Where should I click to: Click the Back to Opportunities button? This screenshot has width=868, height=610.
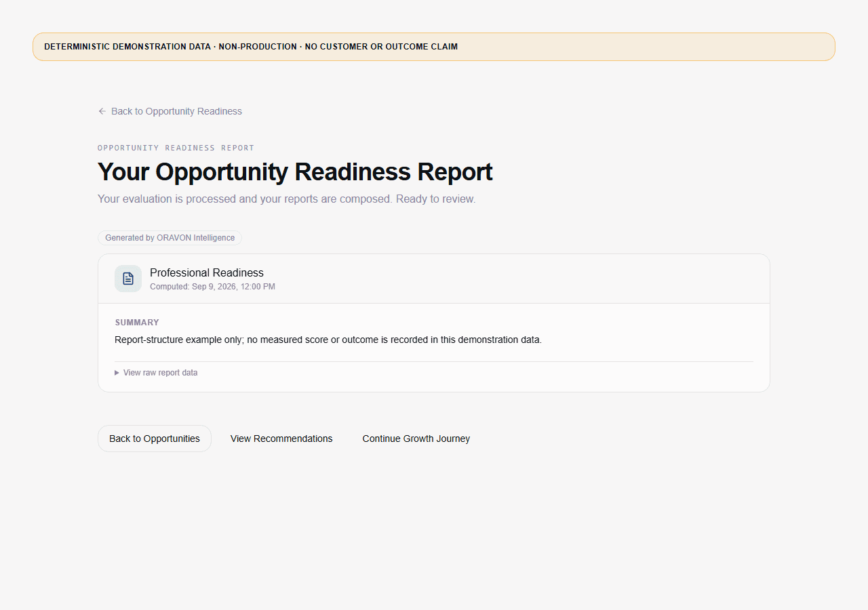click(155, 439)
